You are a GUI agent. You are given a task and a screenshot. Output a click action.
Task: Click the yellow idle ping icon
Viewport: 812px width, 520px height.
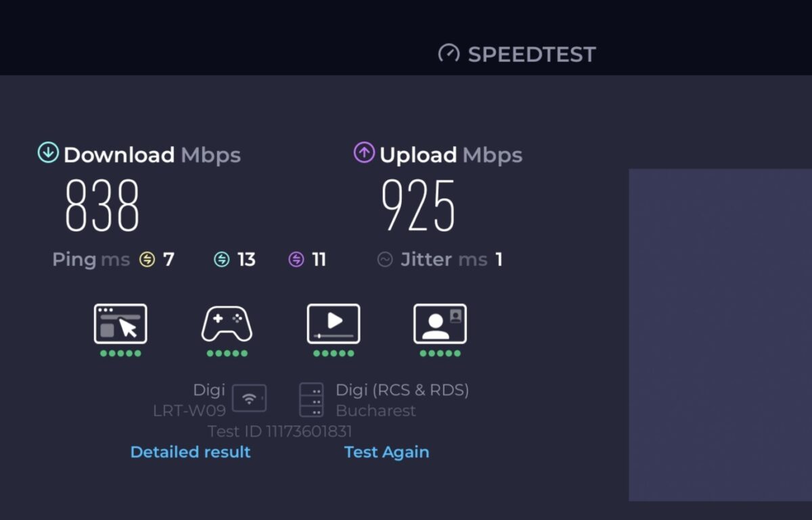[147, 260]
